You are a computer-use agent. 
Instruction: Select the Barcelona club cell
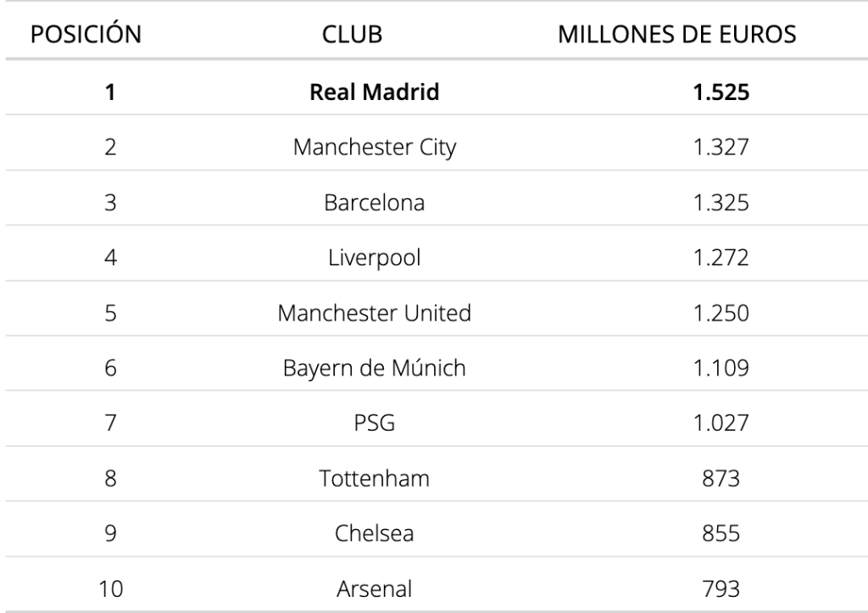pyautogui.click(x=374, y=203)
